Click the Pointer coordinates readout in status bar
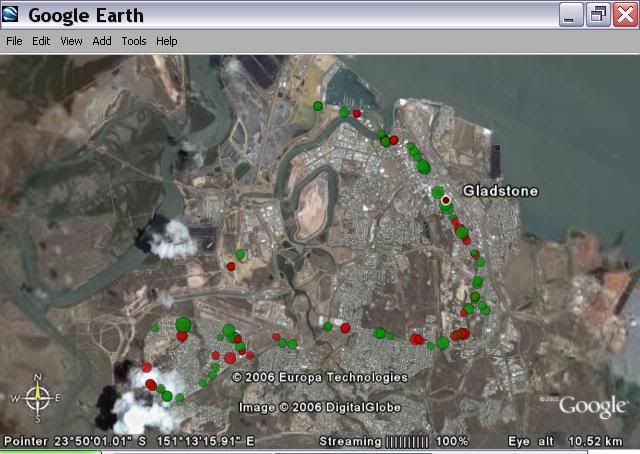The width and height of the screenshot is (640, 454). pyautogui.click(x=129, y=441)
